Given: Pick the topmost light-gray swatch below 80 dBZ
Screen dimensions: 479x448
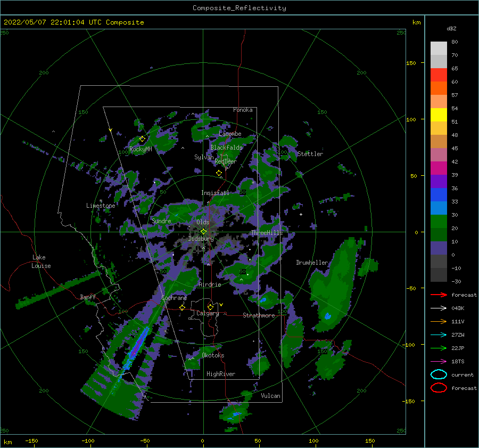Looking at the screenshot, I should point(439,48).
